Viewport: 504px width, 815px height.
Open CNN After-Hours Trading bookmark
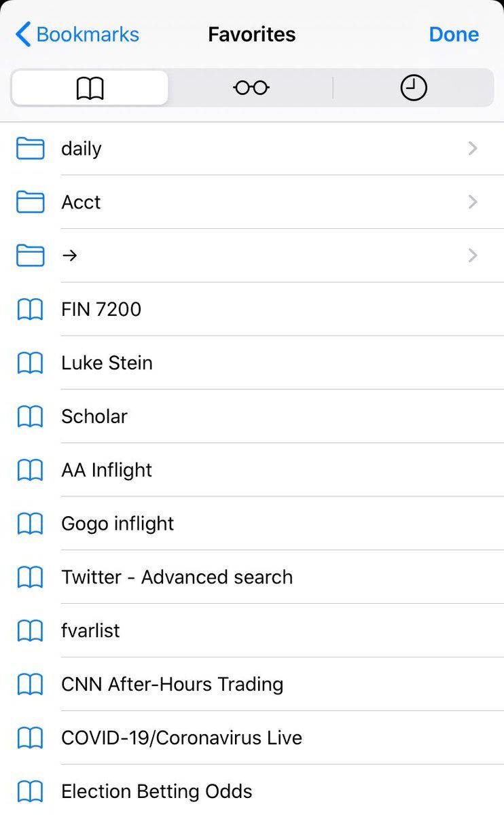pos(172,684)
